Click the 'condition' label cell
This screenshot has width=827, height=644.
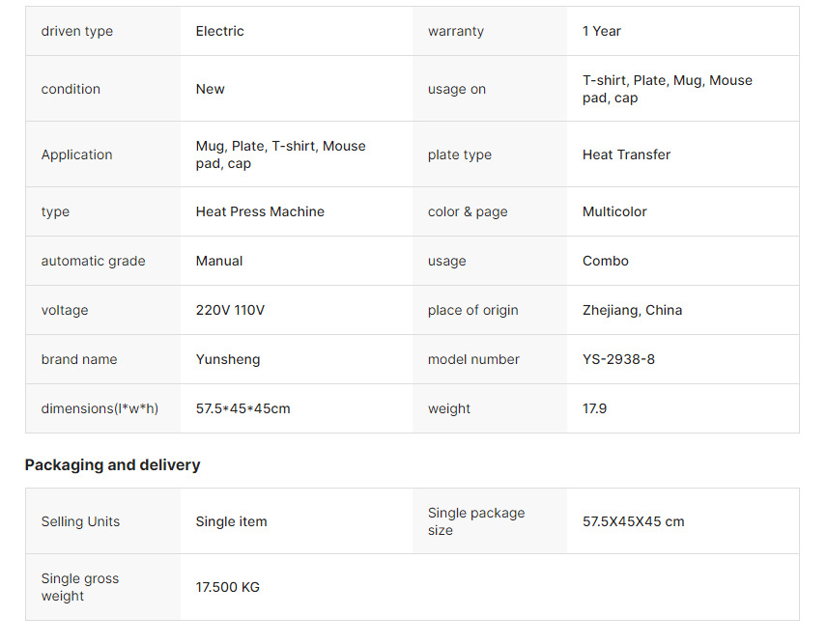[x=71, y=89]
